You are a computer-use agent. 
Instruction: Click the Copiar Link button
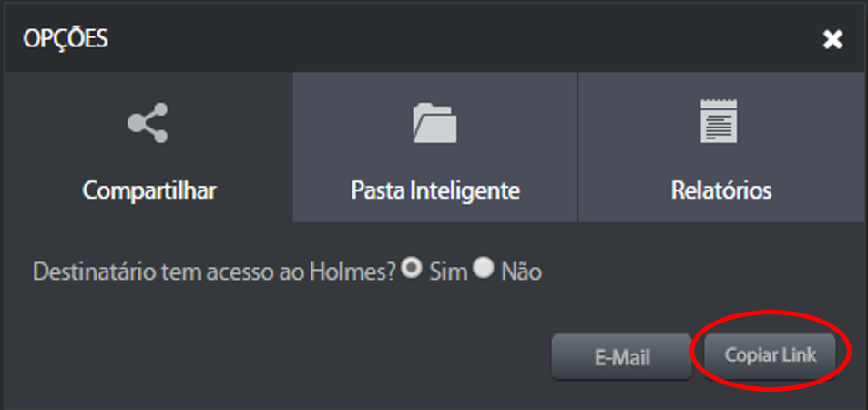(770, 354)
